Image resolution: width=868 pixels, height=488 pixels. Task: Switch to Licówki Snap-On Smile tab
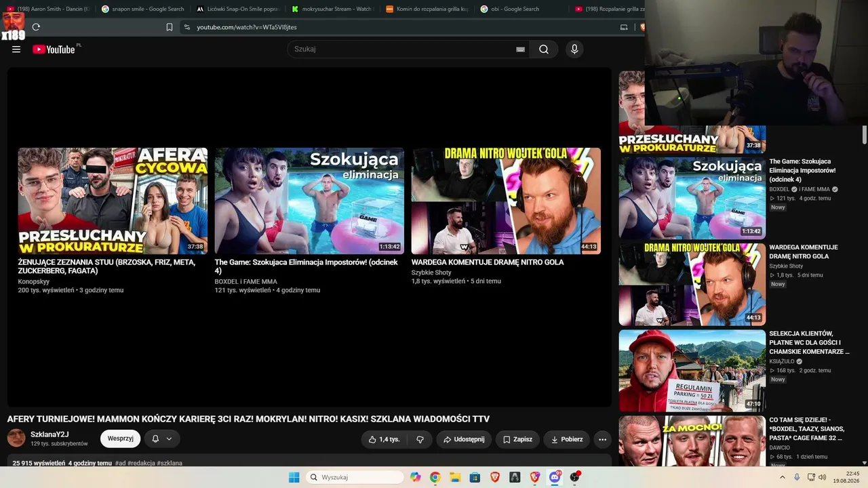click(237, 9)
